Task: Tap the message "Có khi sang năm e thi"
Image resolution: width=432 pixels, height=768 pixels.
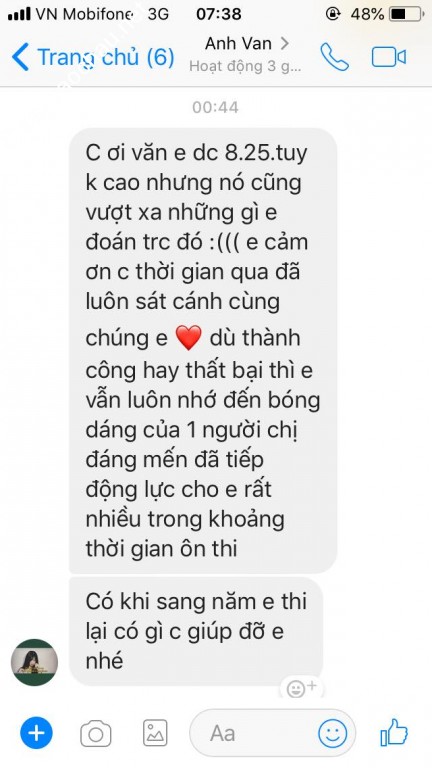Action: (x=196, y=631)
